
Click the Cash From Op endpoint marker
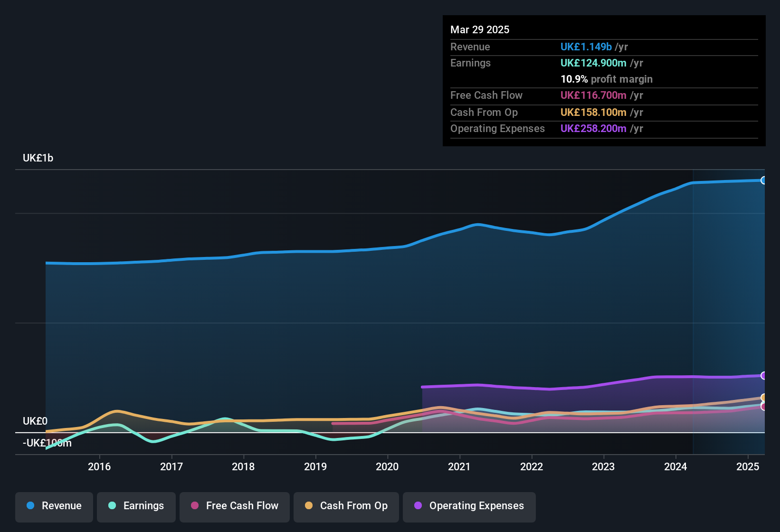pos(763,398)
